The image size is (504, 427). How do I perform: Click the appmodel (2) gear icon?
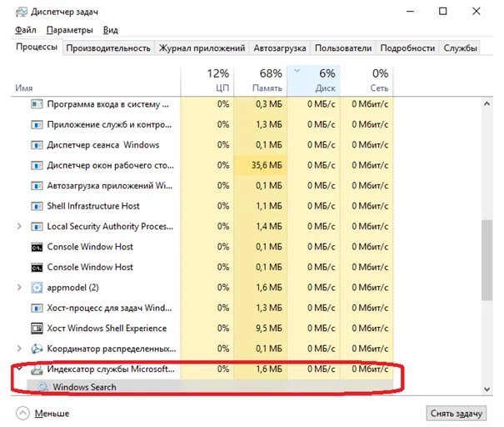click(x=37, y=288)
